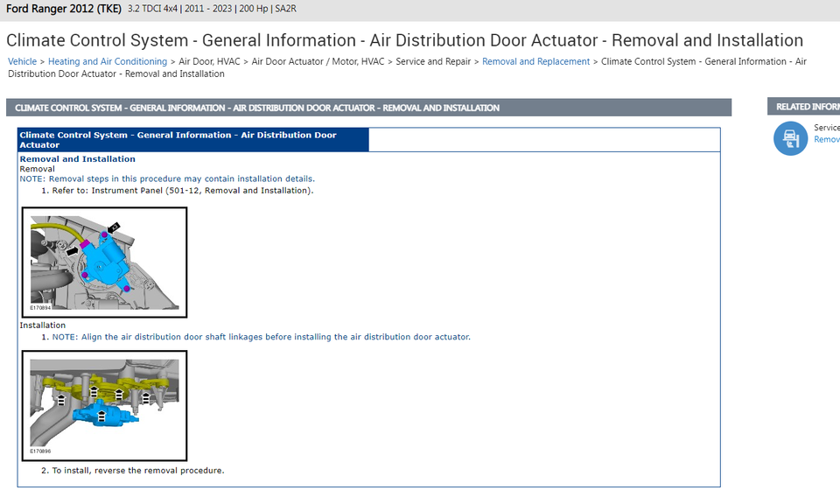
Task: Click 'Refer to: Instrument Panel' step text
Action: tap(183, 191)
